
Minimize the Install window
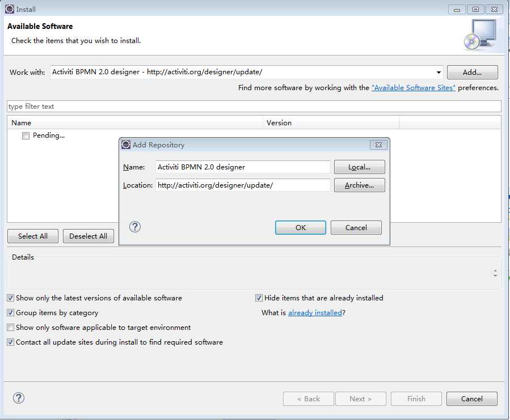click(x=457, y=10)
